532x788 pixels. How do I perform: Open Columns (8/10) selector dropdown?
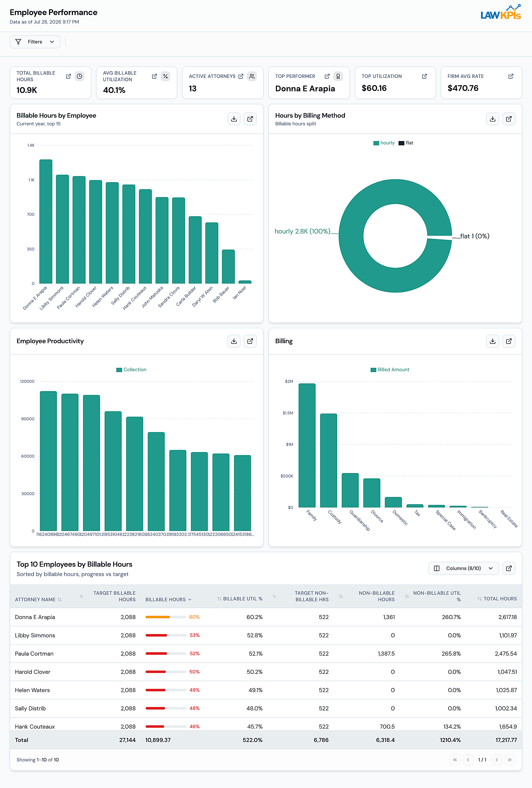[464, 568]
